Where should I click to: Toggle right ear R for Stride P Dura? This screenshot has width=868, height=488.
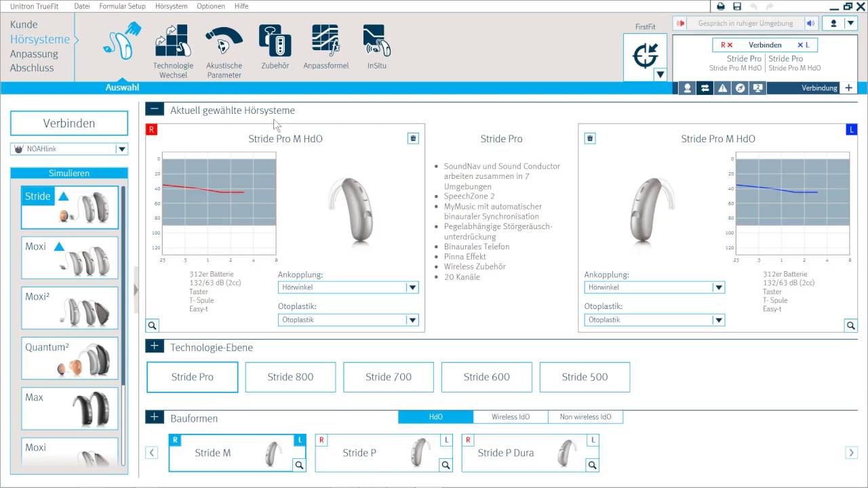click(x=468, y=440)
